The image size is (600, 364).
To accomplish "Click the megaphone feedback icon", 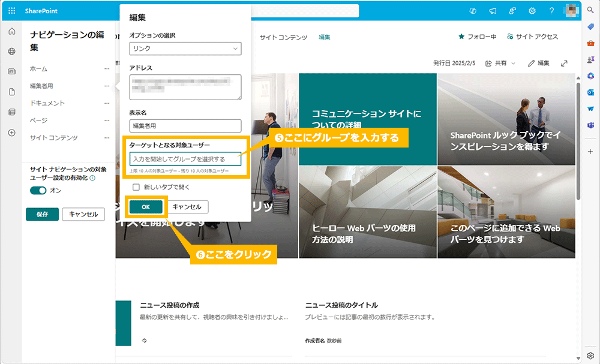I will click(493, 11).
